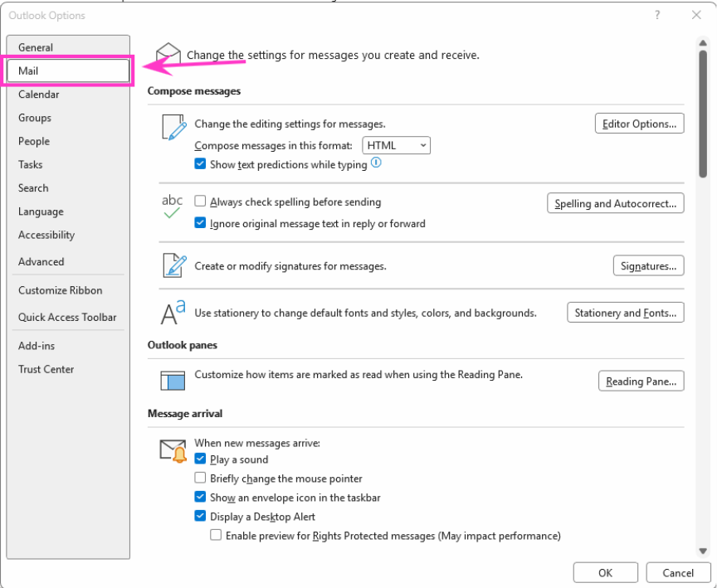Click the Signatures button
717x588 pixels.
point(648,266)
